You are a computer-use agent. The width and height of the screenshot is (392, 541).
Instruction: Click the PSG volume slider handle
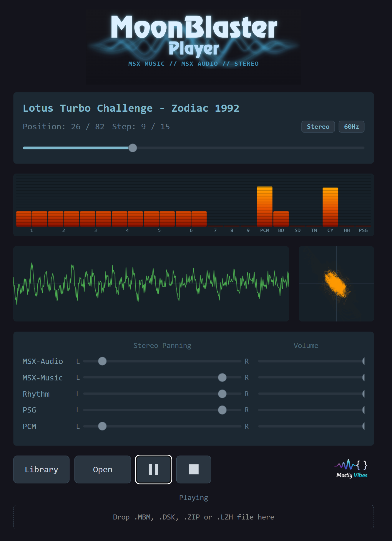[x=363, y=410]
